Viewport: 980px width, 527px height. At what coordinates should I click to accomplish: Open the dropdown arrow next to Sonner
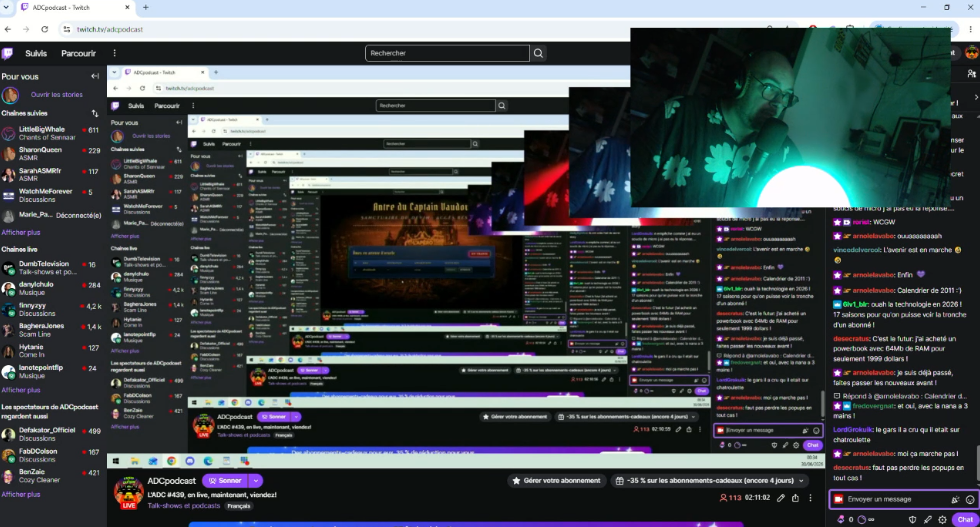[x=256, y=481]
